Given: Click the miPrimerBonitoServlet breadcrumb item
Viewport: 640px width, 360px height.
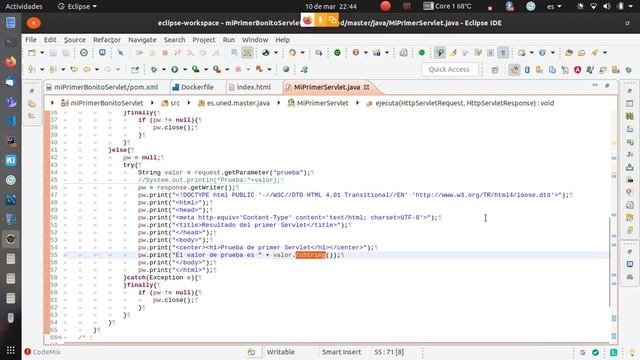Looking at the screenshot, I should (102, 103).
